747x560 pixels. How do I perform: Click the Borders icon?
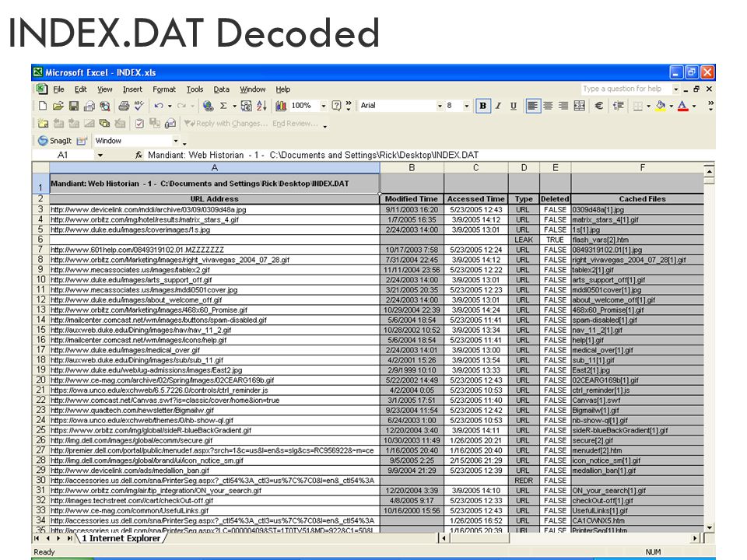pyautogui.click(x=638, y=106)
